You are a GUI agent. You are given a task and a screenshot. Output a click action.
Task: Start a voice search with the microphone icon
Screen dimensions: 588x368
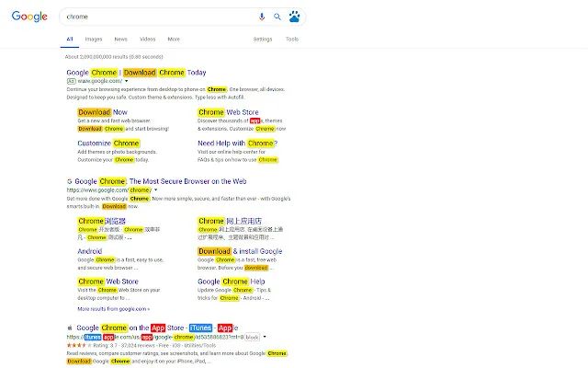[x=262, y=17]
